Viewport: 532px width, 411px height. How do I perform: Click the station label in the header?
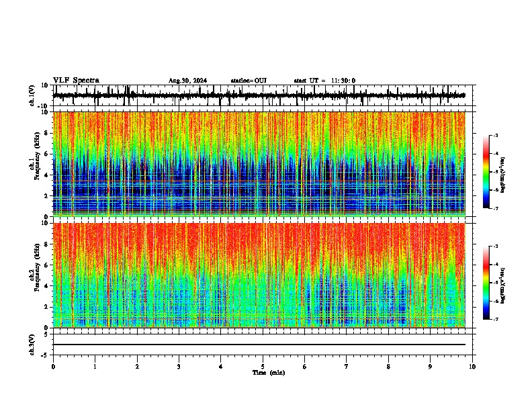[249, 81]
